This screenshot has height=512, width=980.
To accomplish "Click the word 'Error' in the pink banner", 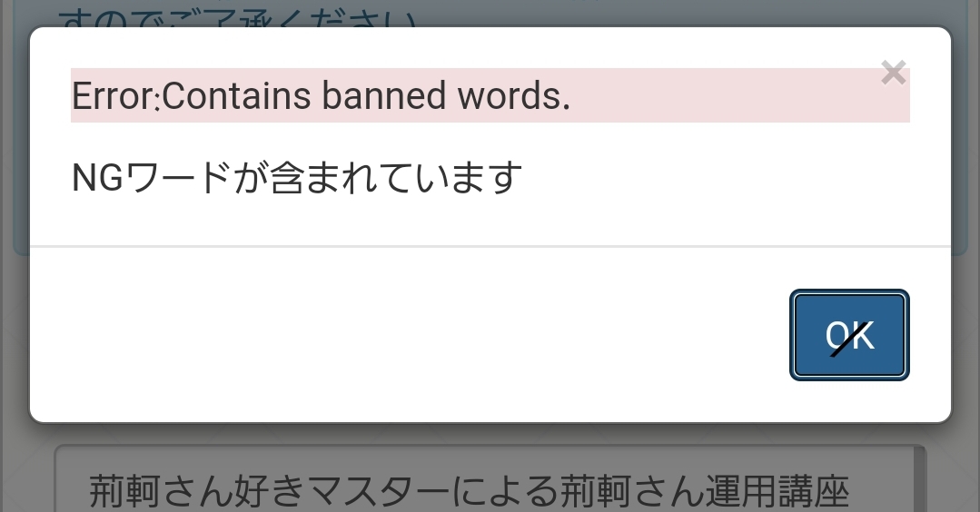I will 114,95.
